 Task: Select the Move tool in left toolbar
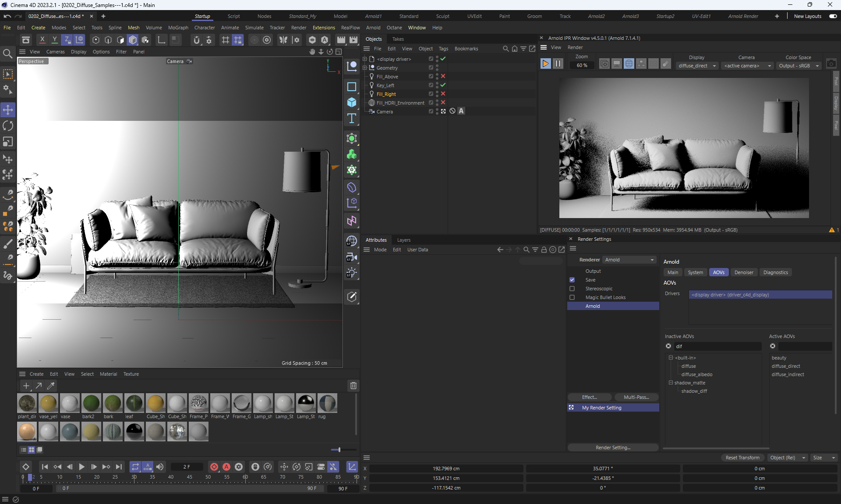click(x=8, y=109)
